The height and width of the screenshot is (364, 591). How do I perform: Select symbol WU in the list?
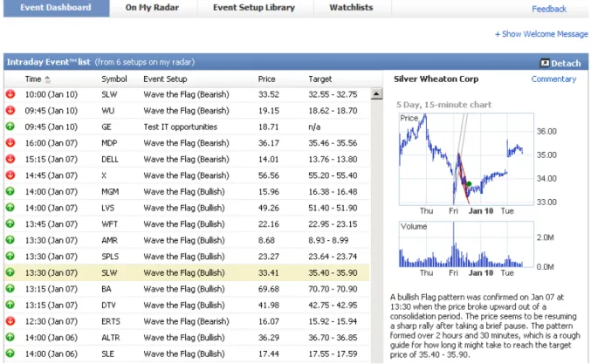107,110
